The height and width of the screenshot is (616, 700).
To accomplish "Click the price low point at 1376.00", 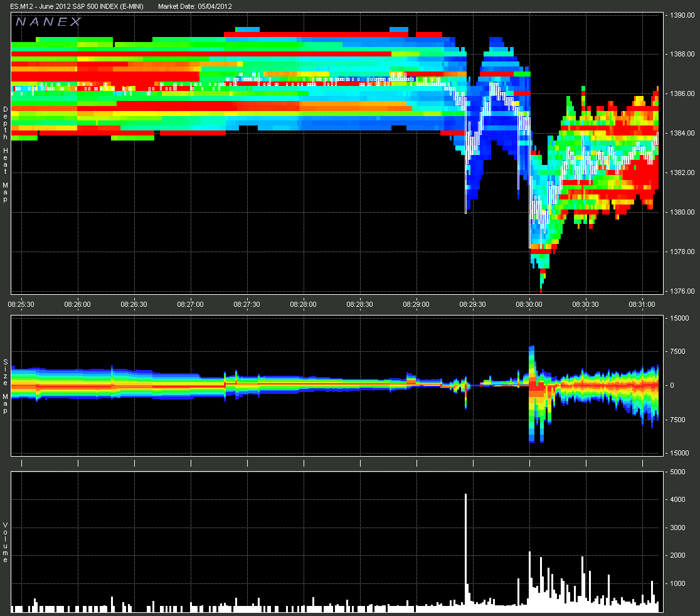I will [541, 290].
